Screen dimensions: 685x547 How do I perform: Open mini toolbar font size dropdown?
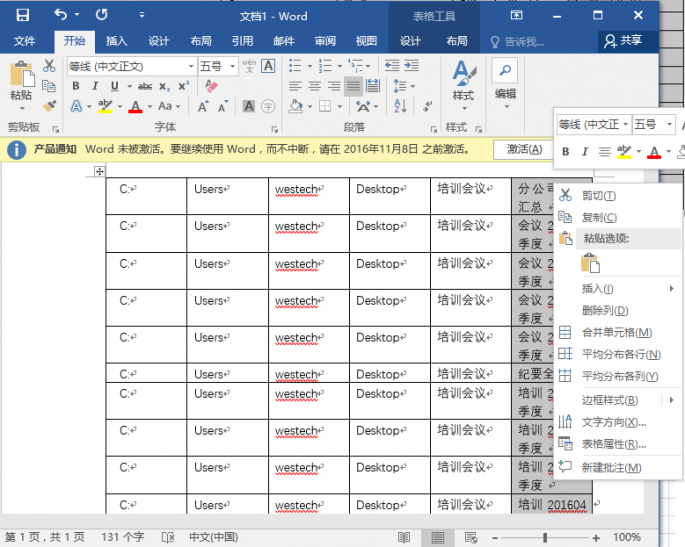click(x=669, y=125)
